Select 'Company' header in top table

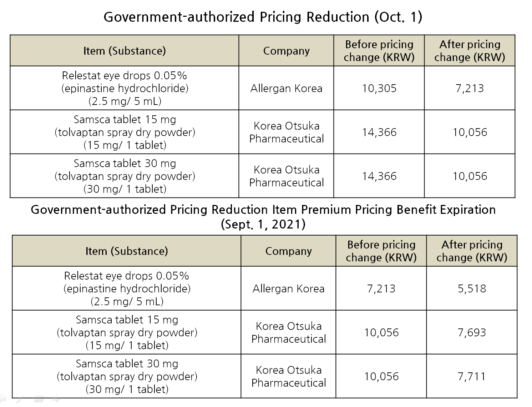(x=286, y=51)
